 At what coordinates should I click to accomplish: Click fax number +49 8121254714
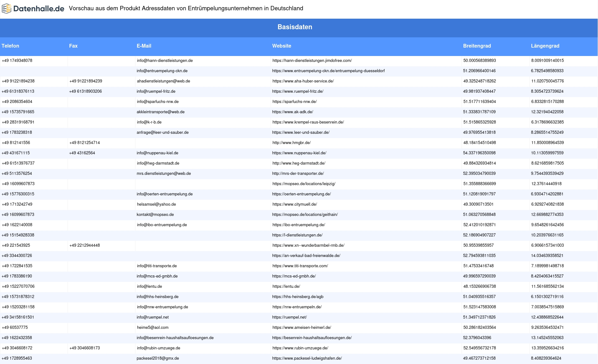85,143
